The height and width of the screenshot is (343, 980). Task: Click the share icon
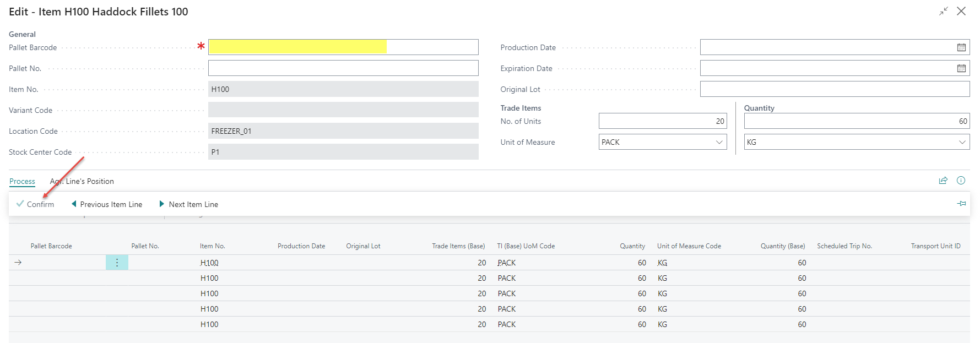(943, 181)
